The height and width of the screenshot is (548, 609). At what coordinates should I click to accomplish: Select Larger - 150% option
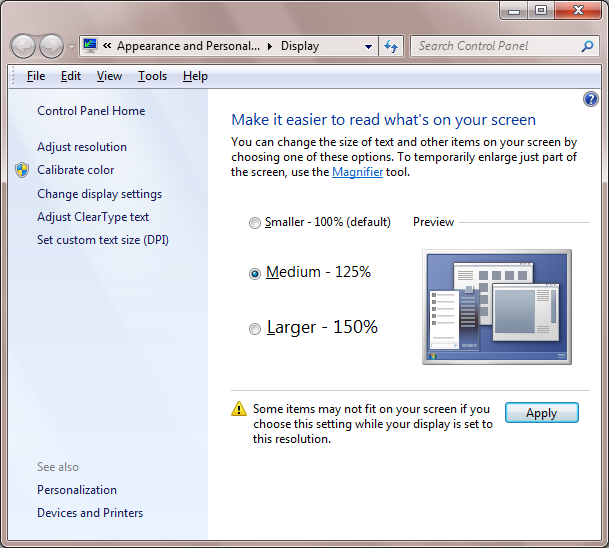(x=313, y=327)
